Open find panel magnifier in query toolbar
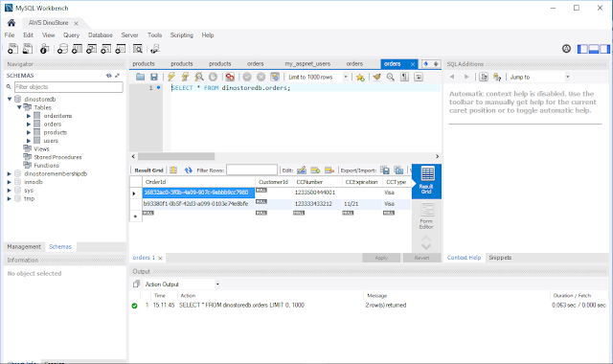613x364 pixels. pyautogui.click(x=390, y=77)
